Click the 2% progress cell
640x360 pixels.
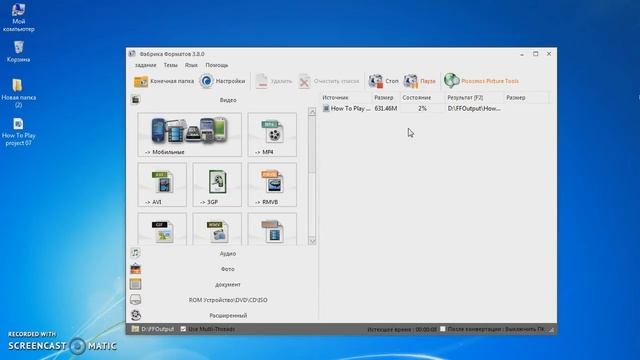click(x=422, y=109)
